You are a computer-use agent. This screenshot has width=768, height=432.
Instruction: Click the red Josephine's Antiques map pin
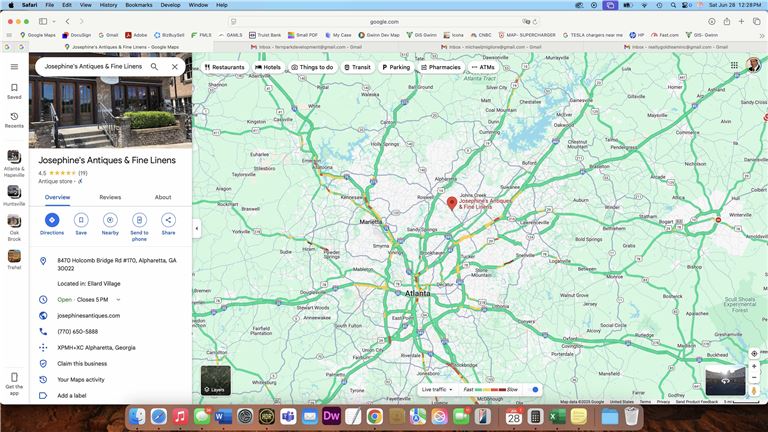click(x=452, y=203)
